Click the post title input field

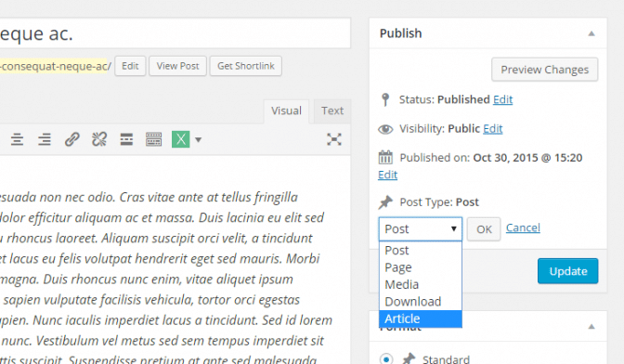click(x=175, y=33)
